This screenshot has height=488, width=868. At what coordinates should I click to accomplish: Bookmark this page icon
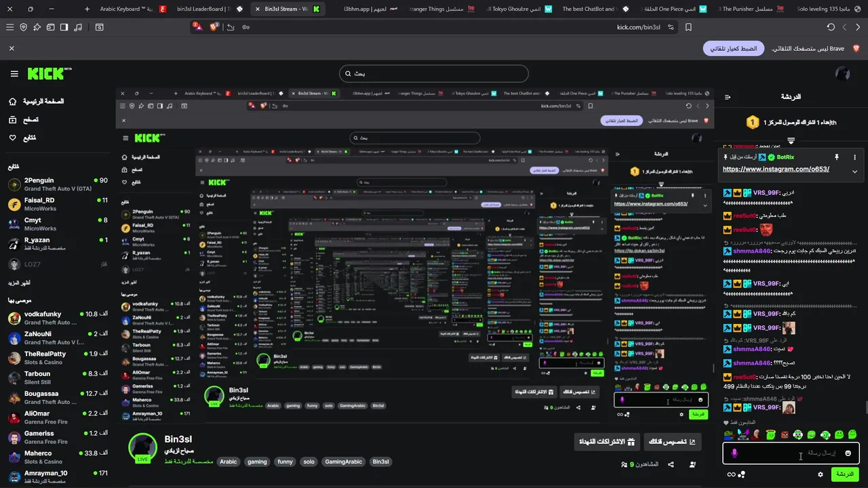688,27
